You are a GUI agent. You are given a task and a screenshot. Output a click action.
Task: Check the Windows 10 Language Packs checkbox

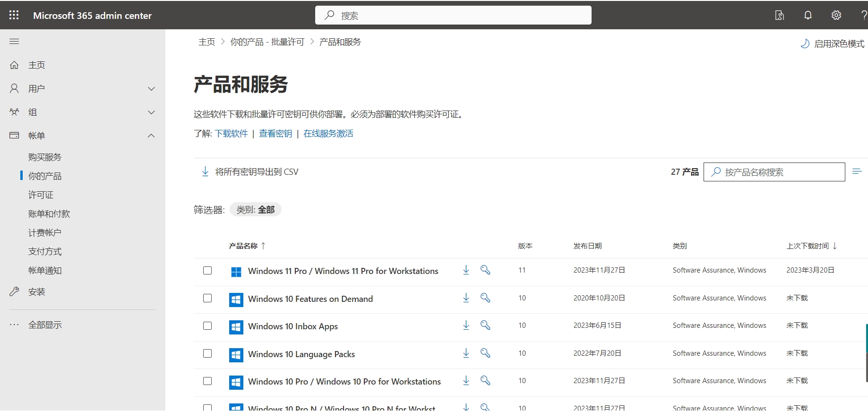tap(207, 353)
